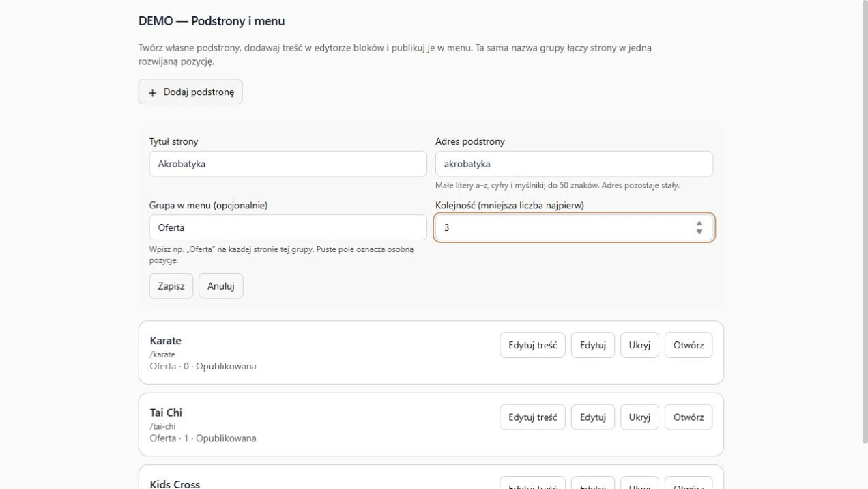The width and height of the screenshot is (868, 489).
Task: Click the 'Tytuł strony' label
Action: tap(174, 141)
